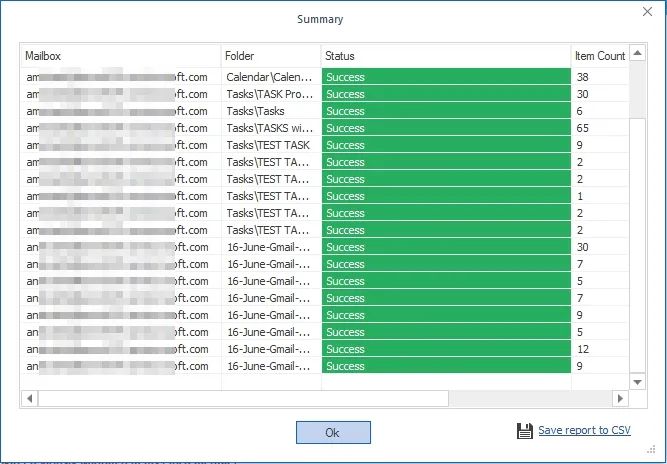Viewport: 667px width, 464px height.
Task: Select the 16-June-Gmail folder in the count 12 row
Action: [271, 349]
